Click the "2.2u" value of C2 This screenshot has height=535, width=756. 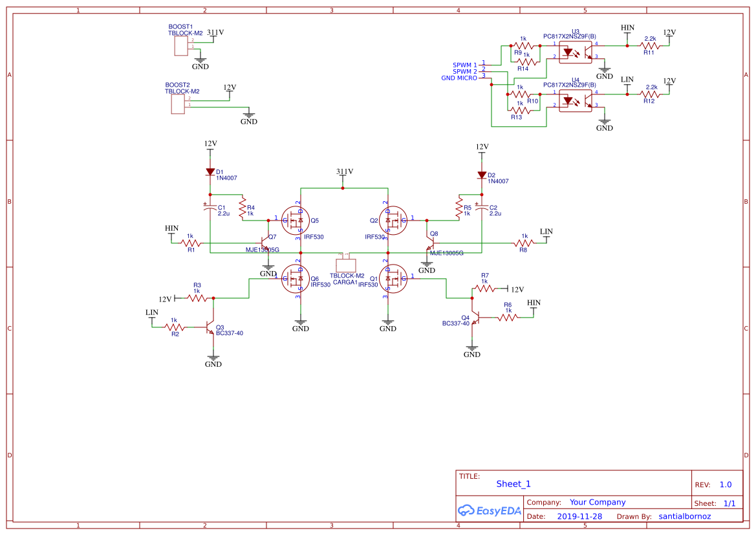495,213
